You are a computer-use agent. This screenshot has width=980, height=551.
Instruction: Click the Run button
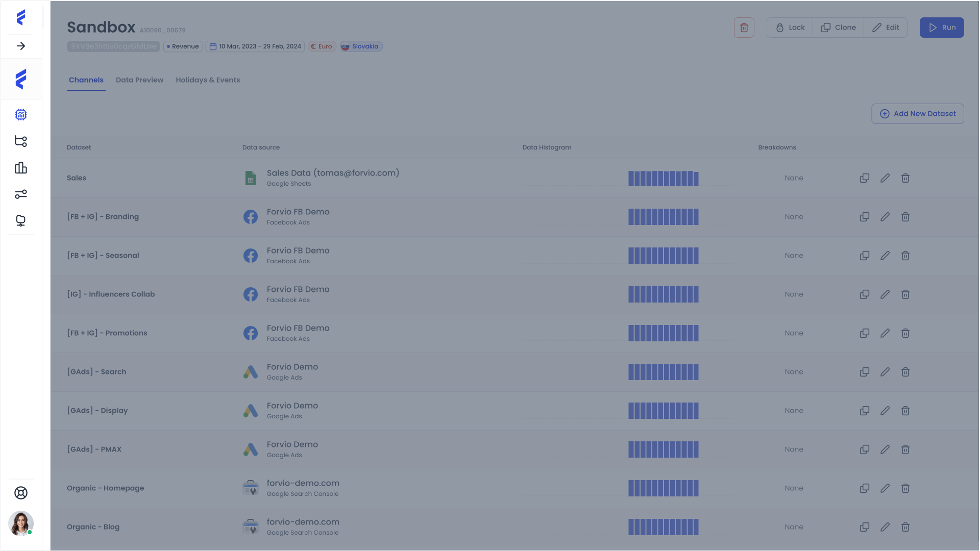pos(941,28)
